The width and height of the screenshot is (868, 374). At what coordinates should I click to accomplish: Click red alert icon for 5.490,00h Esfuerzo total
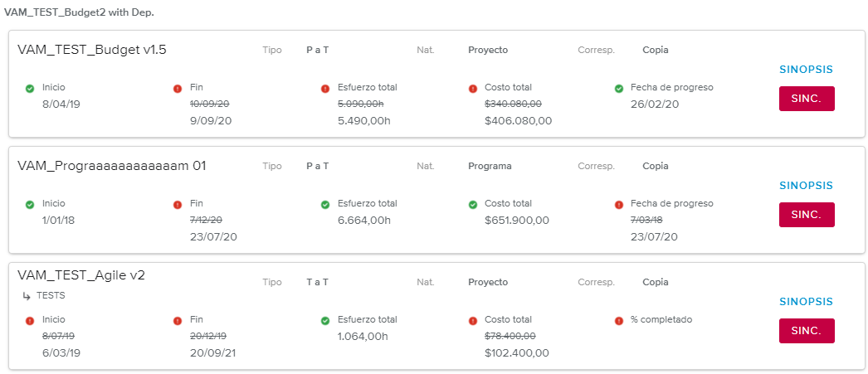[325, 88]
